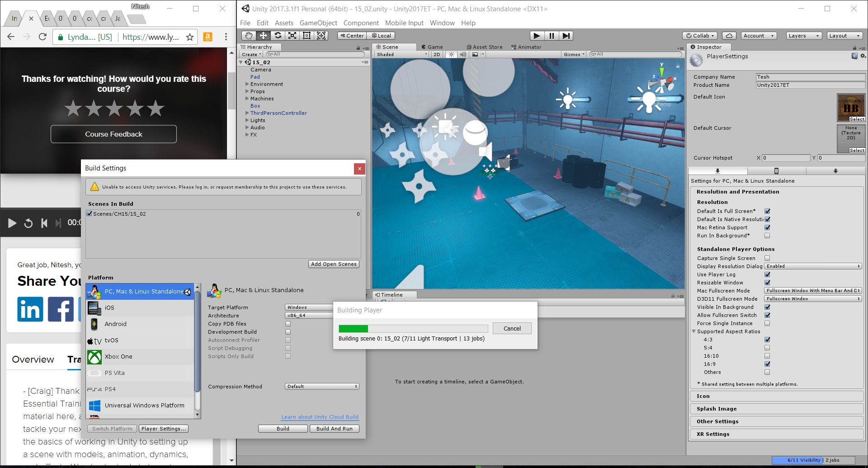
Task: Select the Rect transform tool
Action: [307, 36]
